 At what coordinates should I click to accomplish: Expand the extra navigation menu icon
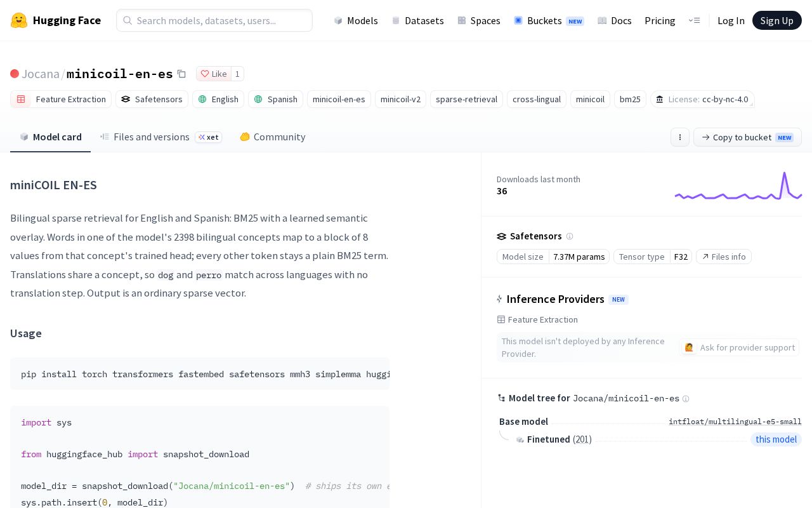coord(694,20)
